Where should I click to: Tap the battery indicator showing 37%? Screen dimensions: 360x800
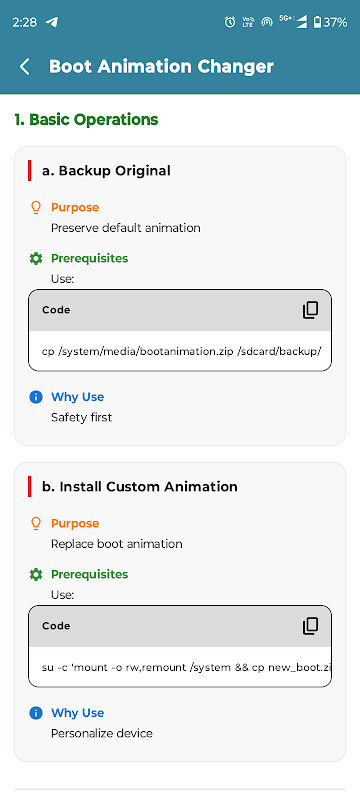[x=330, y=22]
